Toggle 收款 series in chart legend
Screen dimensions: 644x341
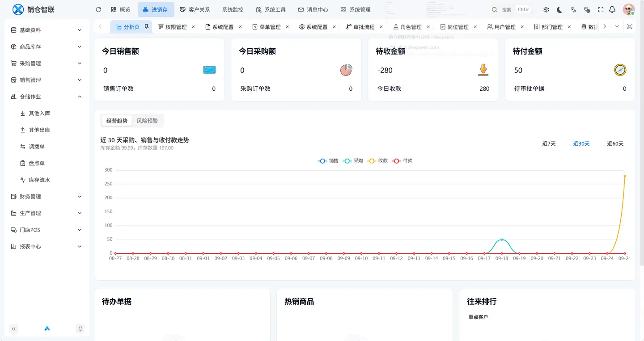(x=377, y=160)
